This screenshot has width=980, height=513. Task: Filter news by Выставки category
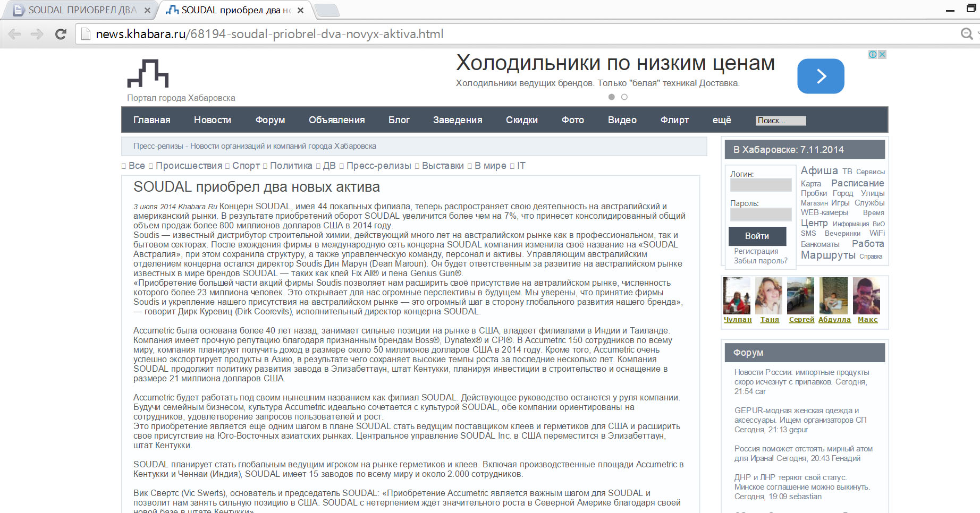pyautogui.click(x=443, y=166)
